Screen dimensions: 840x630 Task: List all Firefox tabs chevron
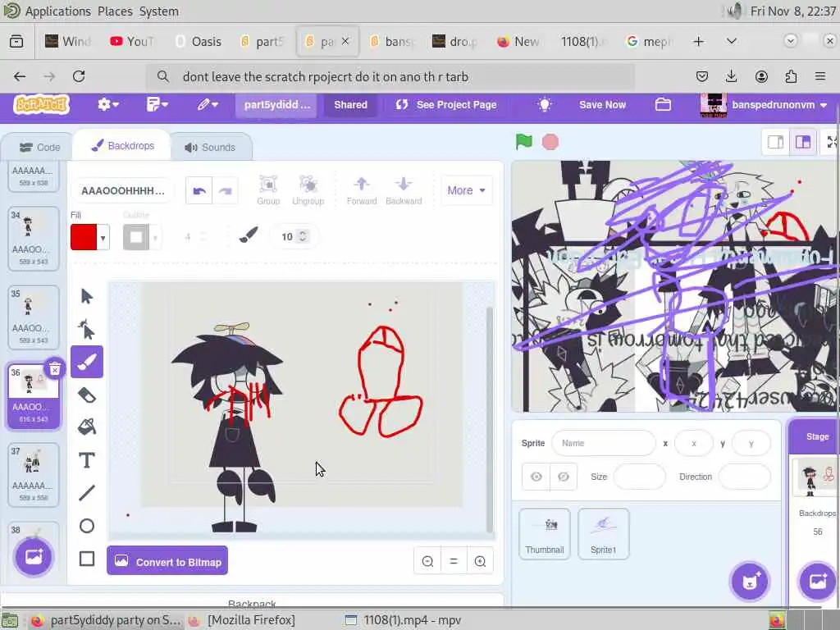click(x=731, y=41)
